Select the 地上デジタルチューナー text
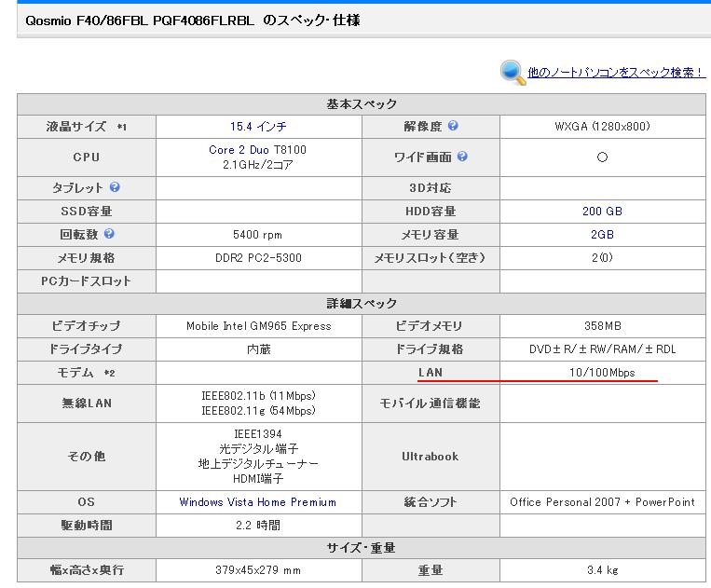This screenshot has width=711, height=588. coord(258,464)
